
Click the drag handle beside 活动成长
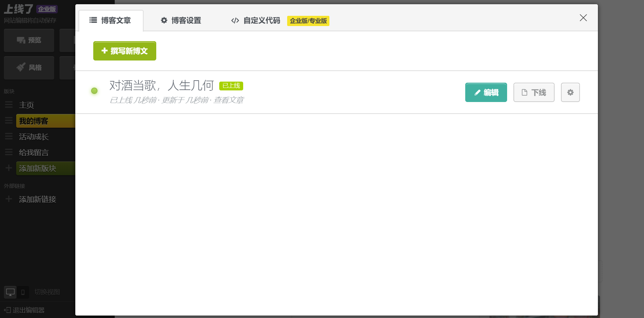pos(9,136)
